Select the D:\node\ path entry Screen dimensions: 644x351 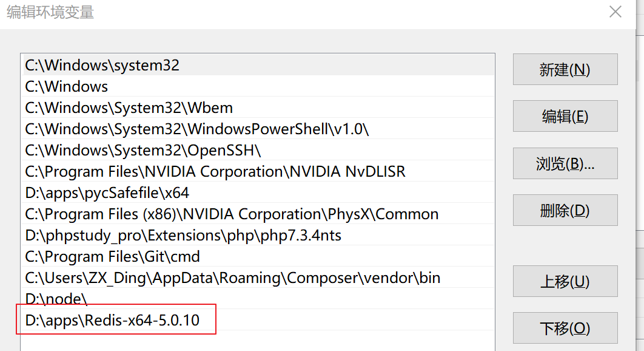click(56, 299)
